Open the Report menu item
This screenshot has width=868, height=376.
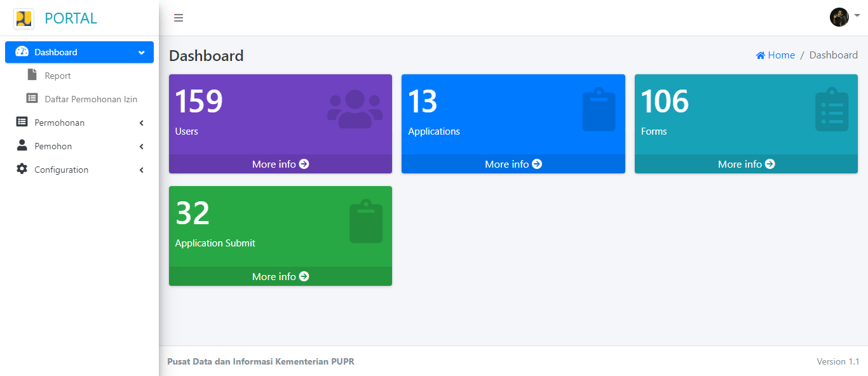[x=57, y=76]
